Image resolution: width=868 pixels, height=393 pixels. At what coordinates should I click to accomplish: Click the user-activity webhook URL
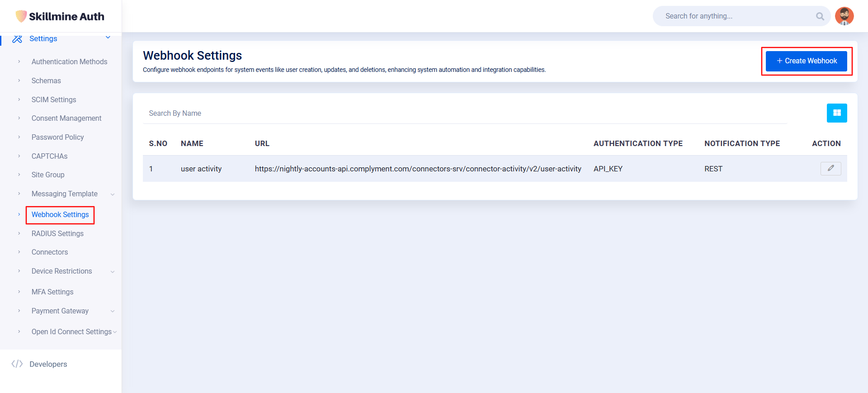[x=418, y=169]
